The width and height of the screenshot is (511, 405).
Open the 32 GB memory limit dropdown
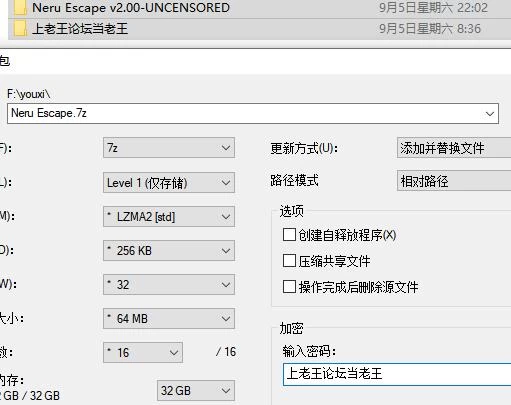pyautogui.click(x=196, y=391)
